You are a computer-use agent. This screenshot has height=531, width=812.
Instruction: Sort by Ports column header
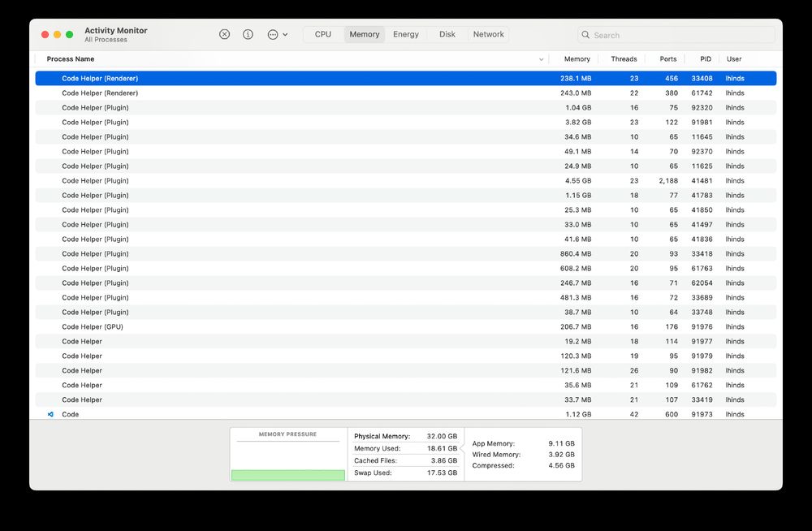pyautogui.click(x=668, y=59)
